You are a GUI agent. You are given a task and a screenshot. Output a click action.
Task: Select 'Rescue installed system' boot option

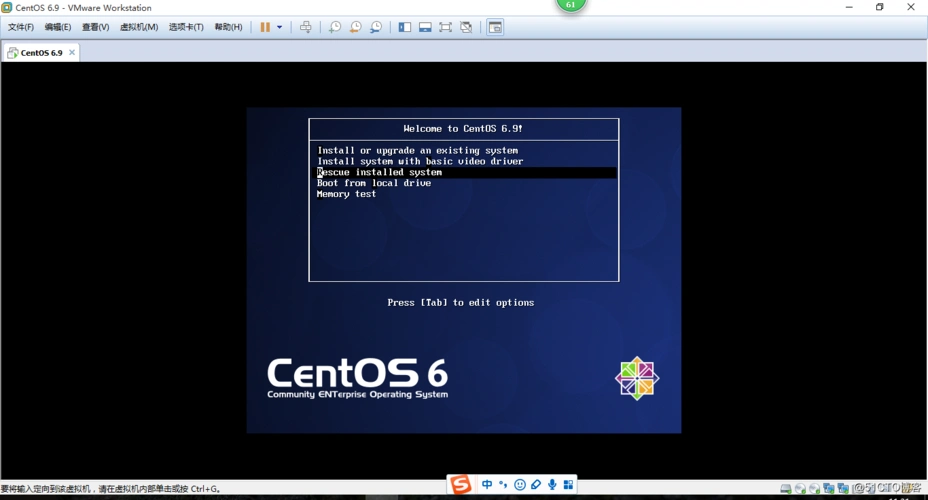(x=380, y=172)
